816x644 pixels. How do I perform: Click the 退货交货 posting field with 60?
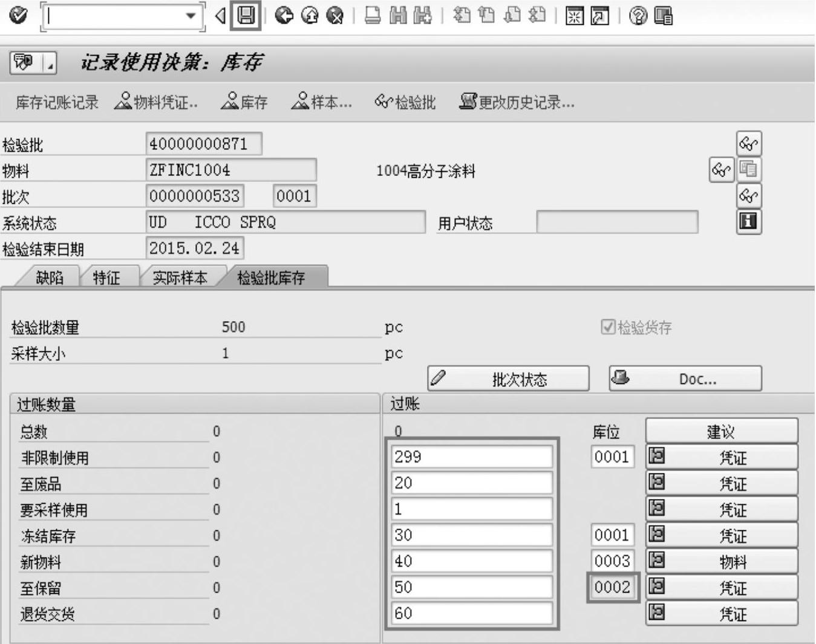coord(472,613)
